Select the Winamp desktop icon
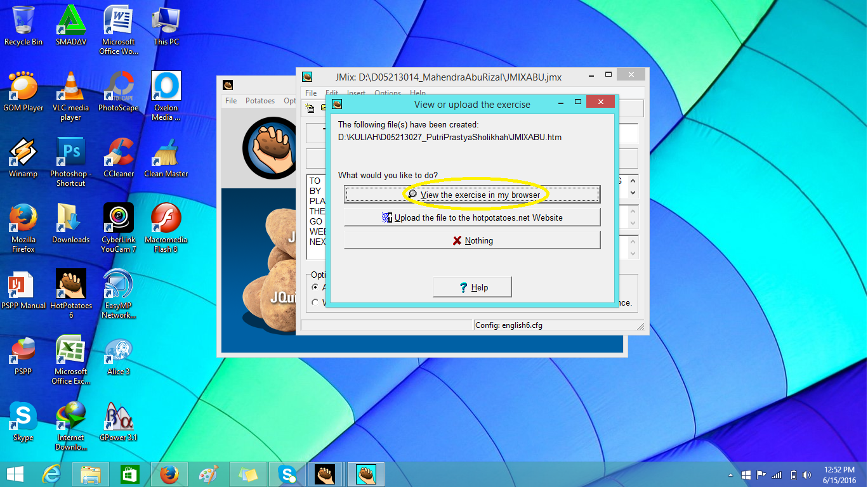 click(x=23, y=159)
